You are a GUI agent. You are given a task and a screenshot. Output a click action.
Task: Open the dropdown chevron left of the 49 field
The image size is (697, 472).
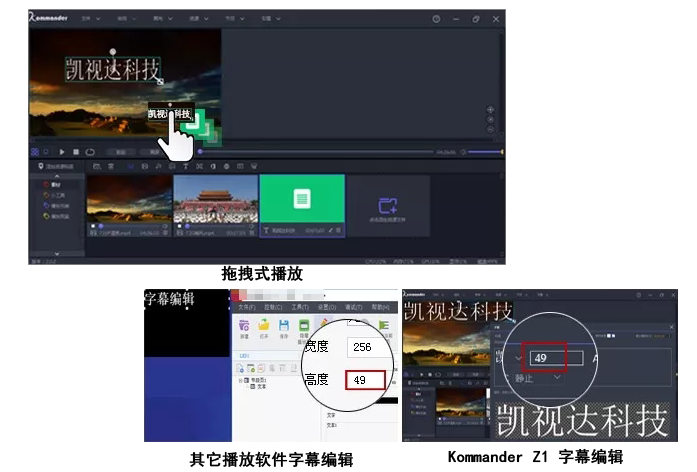coord(518,358)
